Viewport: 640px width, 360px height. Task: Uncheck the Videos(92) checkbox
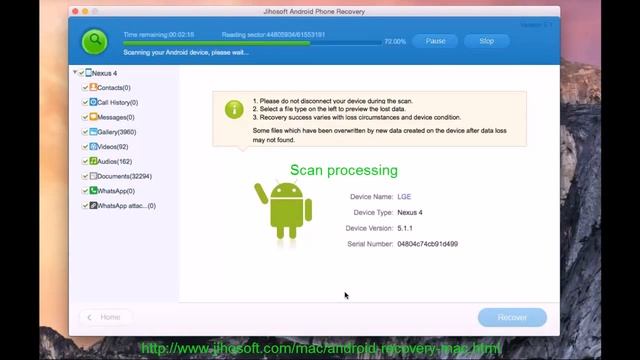pos(85,147)
